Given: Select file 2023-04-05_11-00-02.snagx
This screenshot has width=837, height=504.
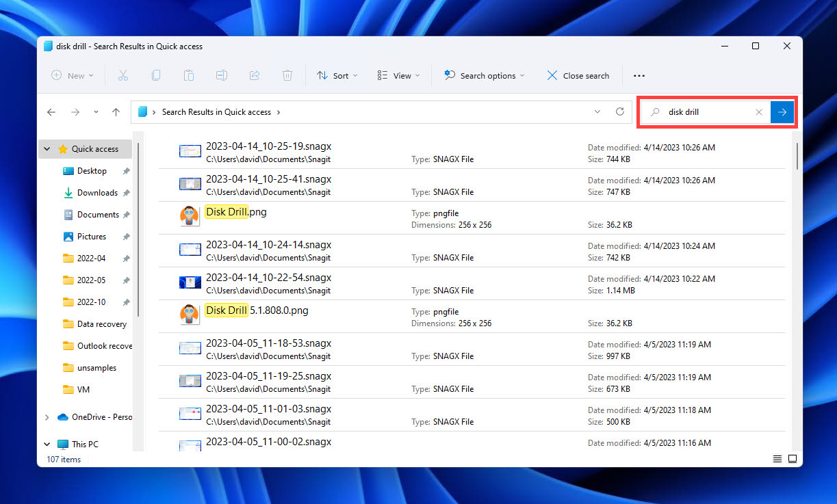Looking at the screenshot, I should pyautogui.click(x=472, y=442).
